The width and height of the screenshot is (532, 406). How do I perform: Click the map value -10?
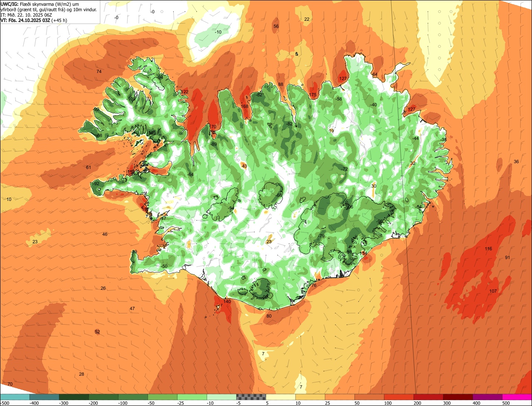coord(218,32)
